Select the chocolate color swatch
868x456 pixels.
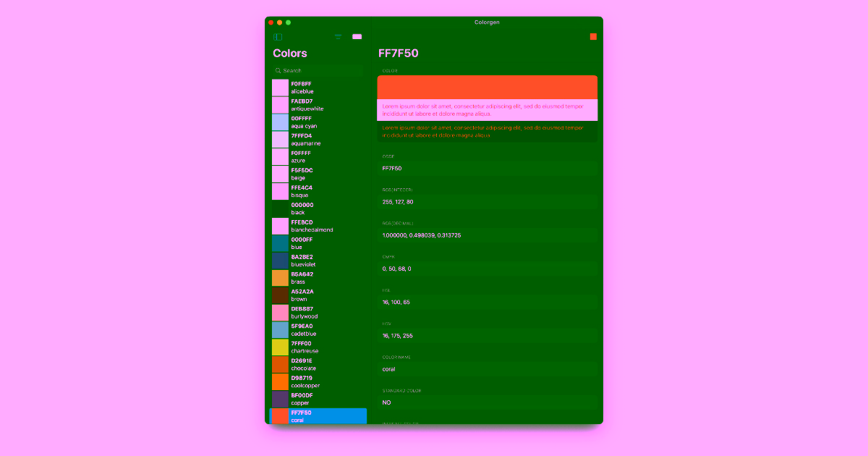tap(280, 365)
